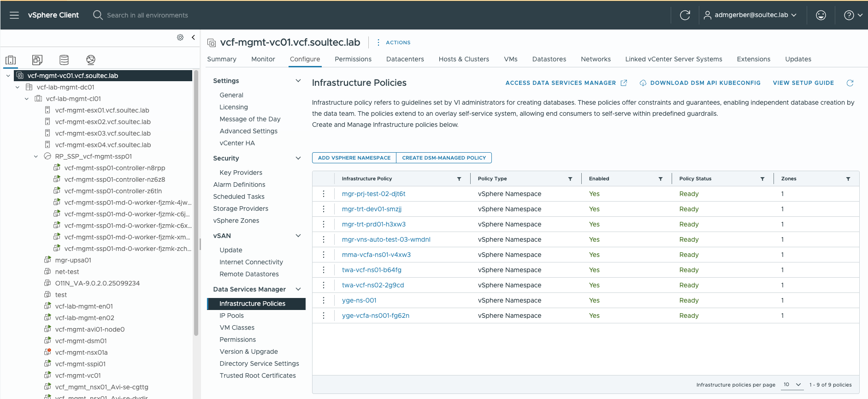Image resolution: width=868 pixels, height=399 pixels.
Task: Switch to VMs and Templates inventory view
Action: tap(37, 60)
